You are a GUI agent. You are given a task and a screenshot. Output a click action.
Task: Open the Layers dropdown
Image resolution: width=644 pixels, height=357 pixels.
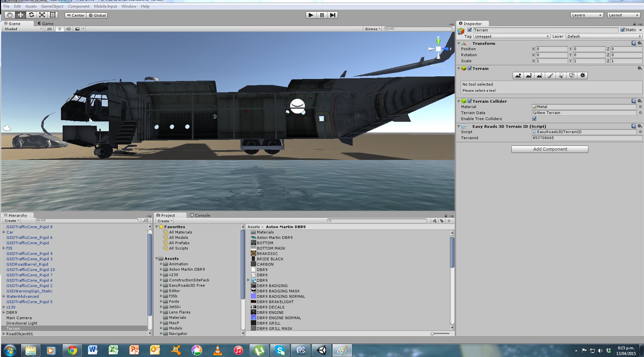587,15
